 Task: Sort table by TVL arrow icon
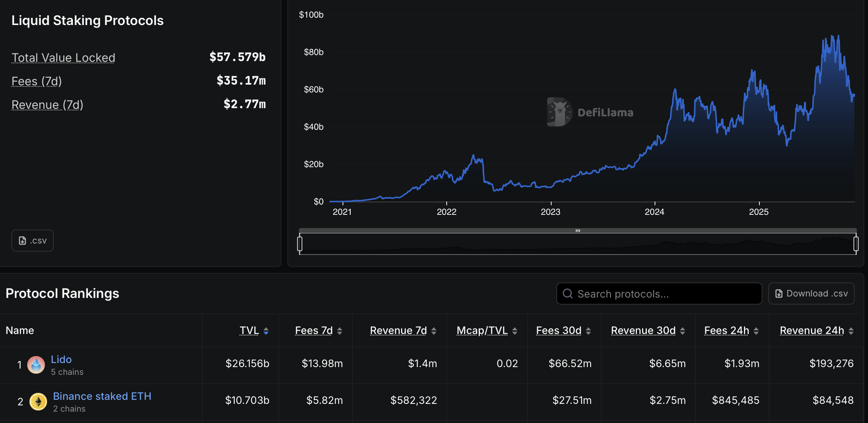(x=266, y=331)
